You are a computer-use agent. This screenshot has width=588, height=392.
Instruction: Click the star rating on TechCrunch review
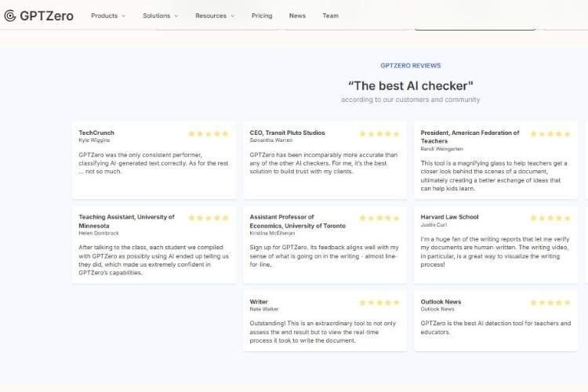209,134
